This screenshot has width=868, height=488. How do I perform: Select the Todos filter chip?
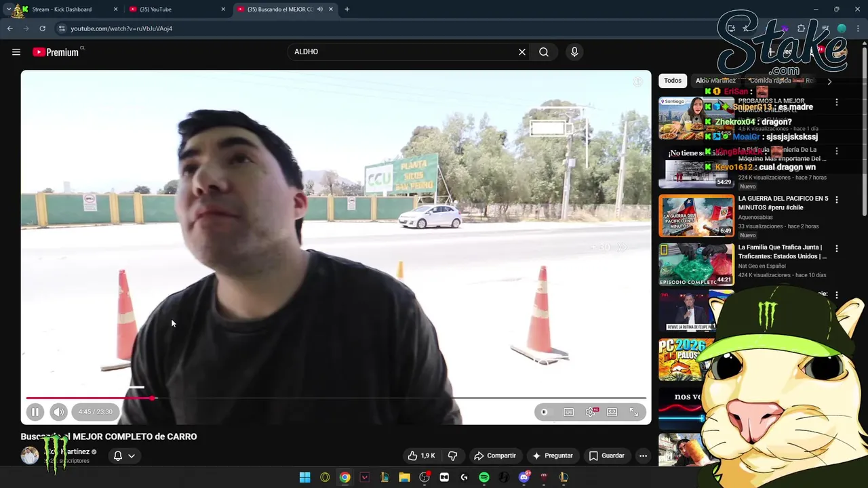coord(673,81)
